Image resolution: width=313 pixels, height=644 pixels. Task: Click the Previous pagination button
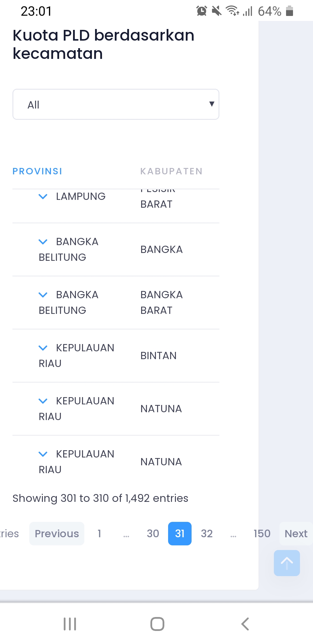pyautogui.click(x=57, y=533)
